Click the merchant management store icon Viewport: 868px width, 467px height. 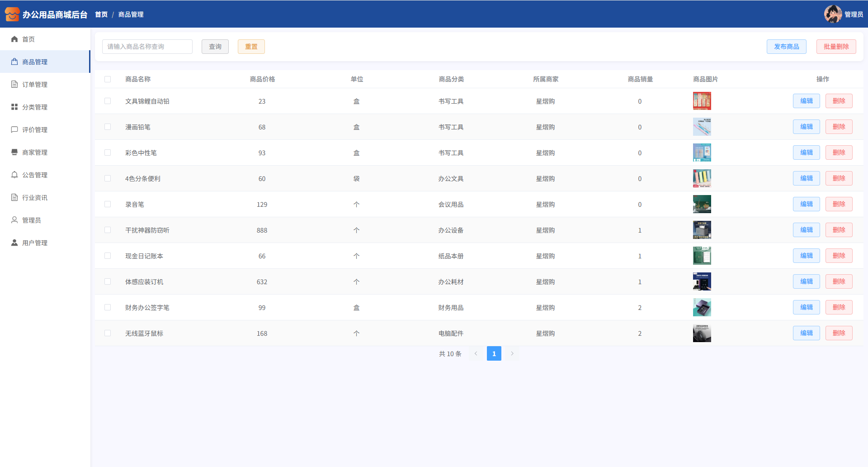coord(14,152)
